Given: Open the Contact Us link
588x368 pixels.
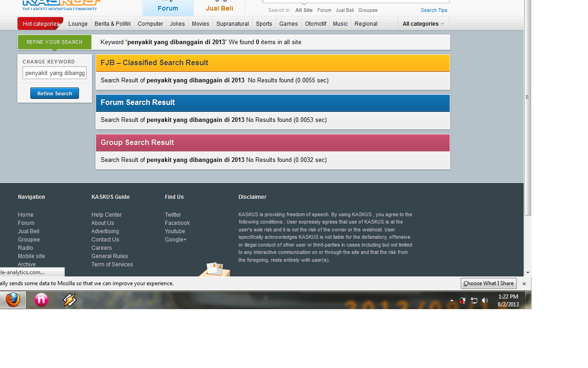Looking at the screenshot, I should [x=105, y=240].
